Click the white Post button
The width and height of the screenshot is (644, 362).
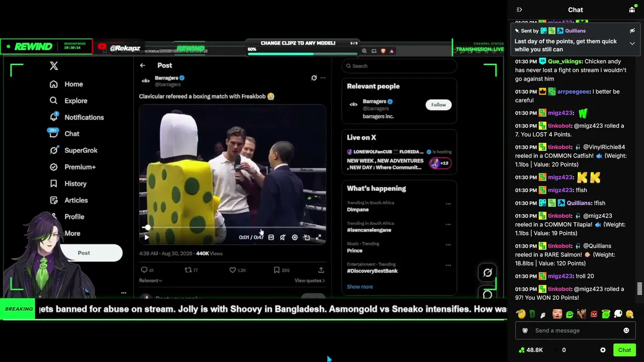pos(91,253)
